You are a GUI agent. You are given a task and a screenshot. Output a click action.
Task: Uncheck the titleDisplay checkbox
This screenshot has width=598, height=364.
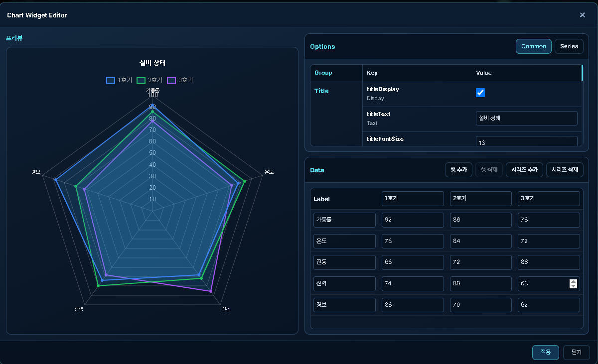click(x=480, y=93)
